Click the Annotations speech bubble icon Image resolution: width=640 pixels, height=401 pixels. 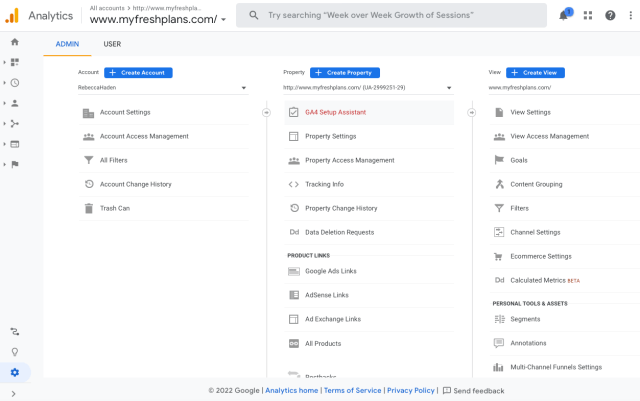click(499, 343)
